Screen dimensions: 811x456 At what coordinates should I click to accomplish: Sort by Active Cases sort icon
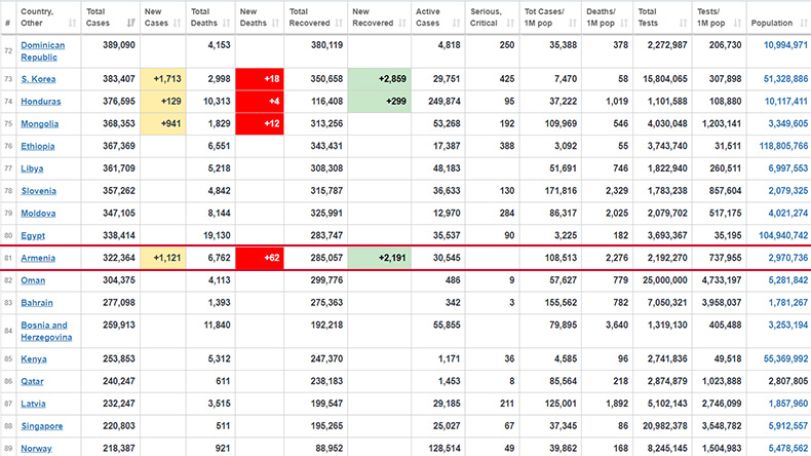(456, 23)
